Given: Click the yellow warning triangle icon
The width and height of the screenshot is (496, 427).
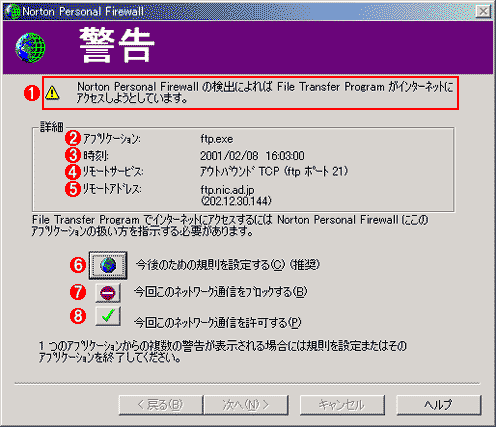Looking at the screenshot, I should [52, 93].
